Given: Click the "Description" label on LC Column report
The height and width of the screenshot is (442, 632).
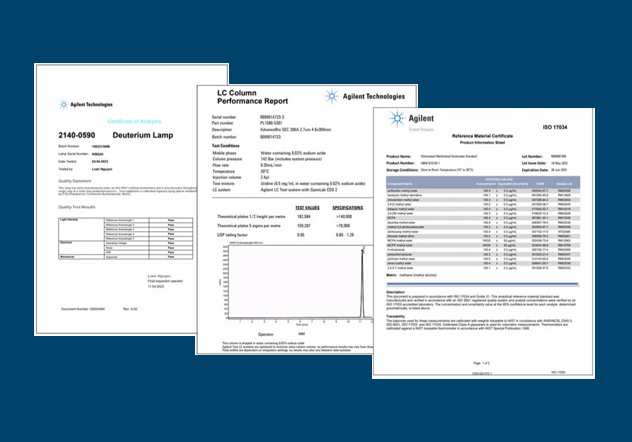Looking at the screenshot, I should pyautogui.click(x=222, y=130).
